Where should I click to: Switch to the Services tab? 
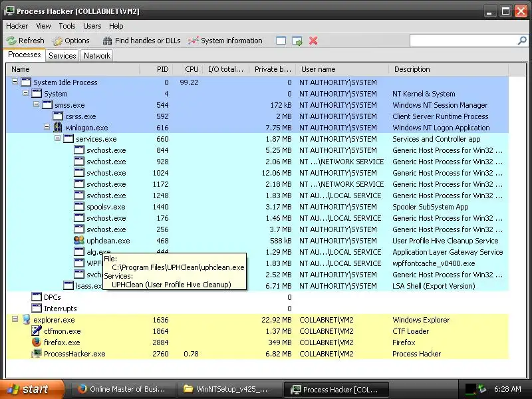pyautogui.click(x=62, y=56)
